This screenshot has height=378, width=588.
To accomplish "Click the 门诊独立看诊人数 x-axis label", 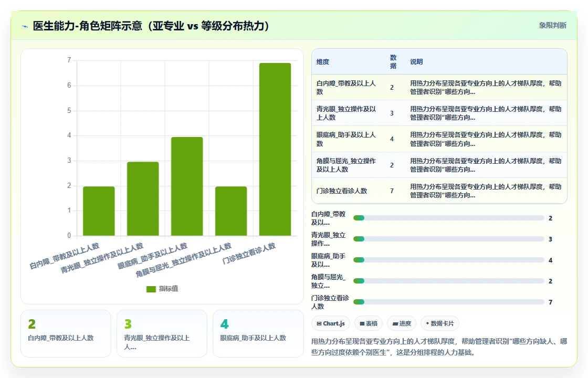I will click(x=249, y=253).
